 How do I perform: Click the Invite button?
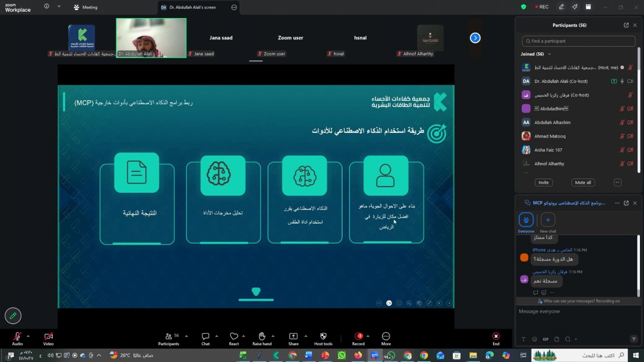click(x=543, y=183)
